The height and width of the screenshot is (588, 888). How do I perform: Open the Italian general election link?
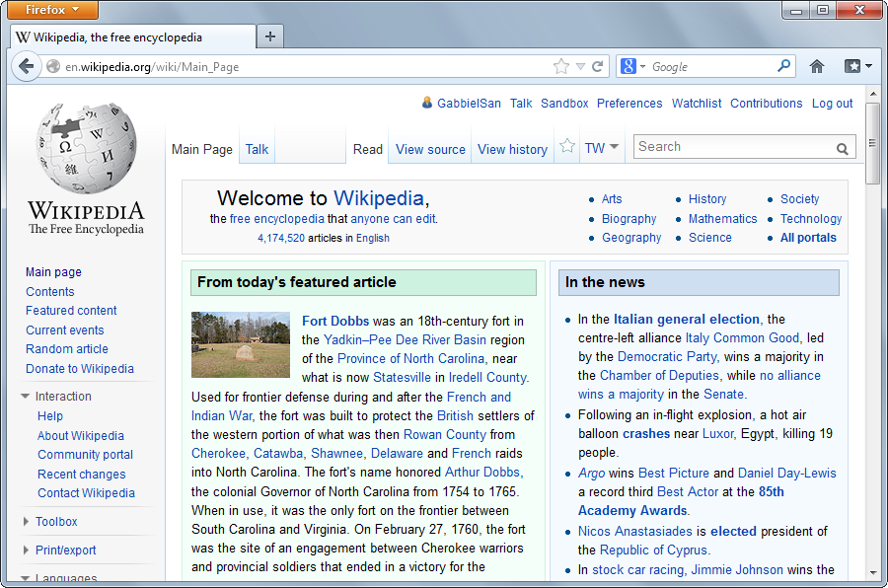[x=687, y=319]
